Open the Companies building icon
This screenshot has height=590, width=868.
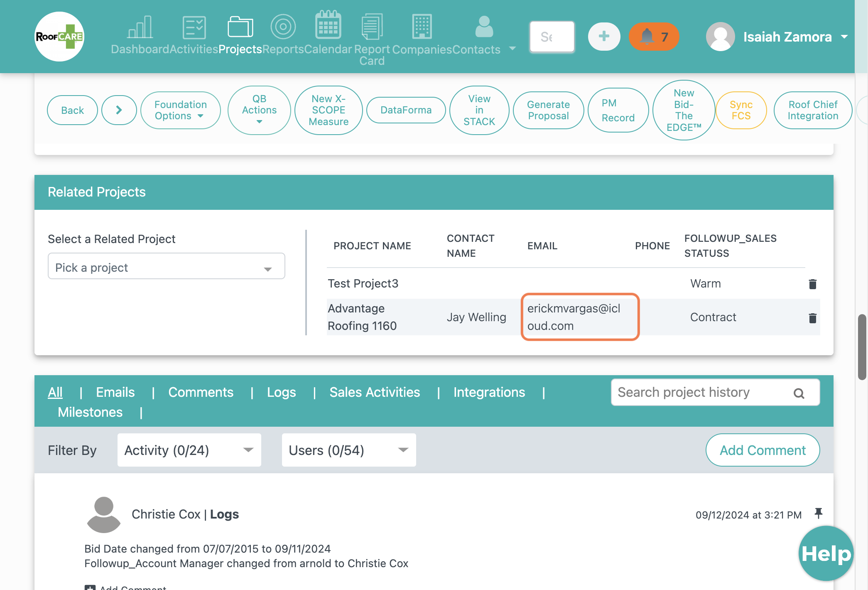tap(422, 27)
